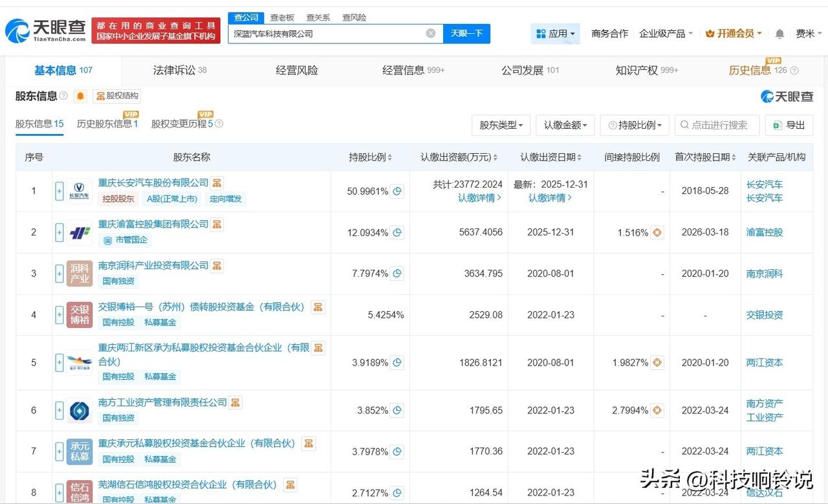Click the 导出 export button
The image size is (828, 504).
tap(789, 125)
